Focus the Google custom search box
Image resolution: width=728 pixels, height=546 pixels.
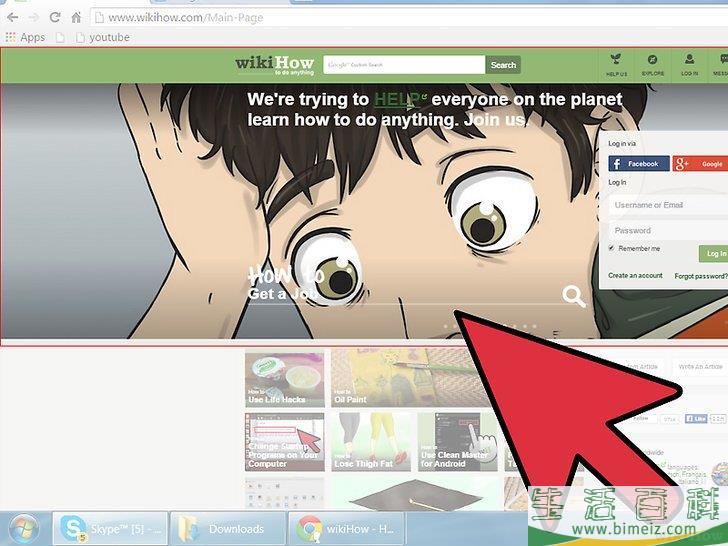[x=404, y=65]
